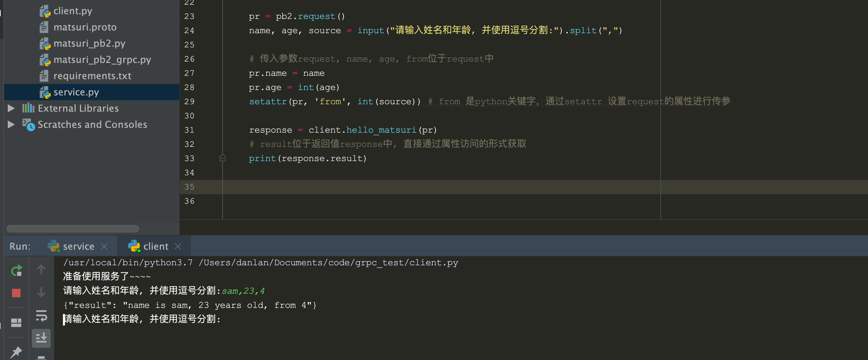Open the Restore Layout icon in Run panel
Image resolution: width=868 pixels, height=360 pixels.
tap(16, 322)
